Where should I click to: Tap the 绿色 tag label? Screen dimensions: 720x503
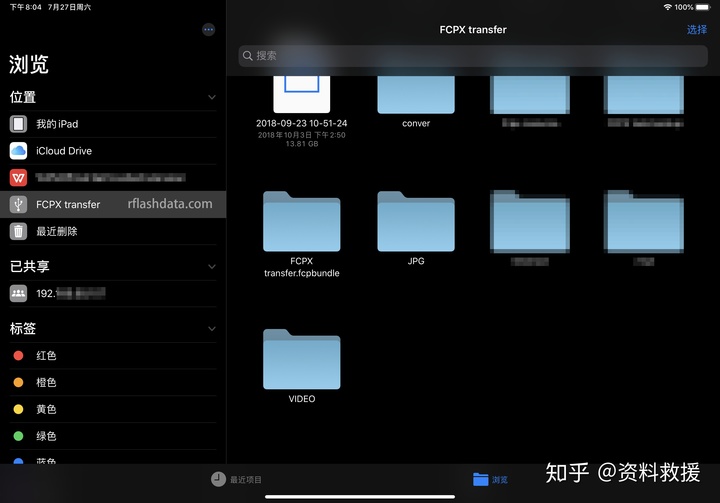click(x=46, y=436)
